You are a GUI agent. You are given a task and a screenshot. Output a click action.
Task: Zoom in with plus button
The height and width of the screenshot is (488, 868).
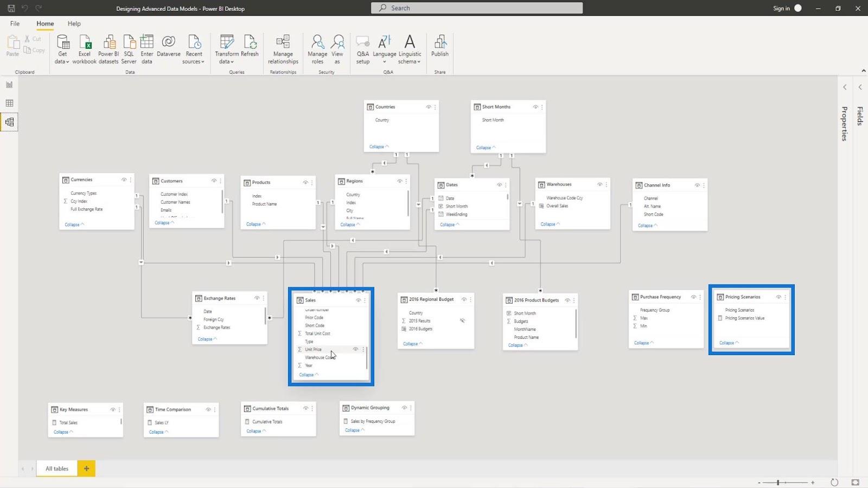click(813, 482)
